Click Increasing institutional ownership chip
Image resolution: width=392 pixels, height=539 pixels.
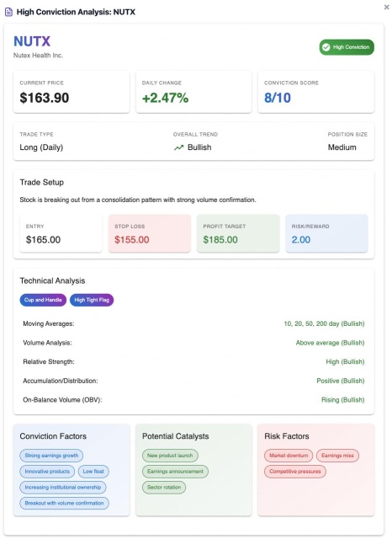[63, 487]
